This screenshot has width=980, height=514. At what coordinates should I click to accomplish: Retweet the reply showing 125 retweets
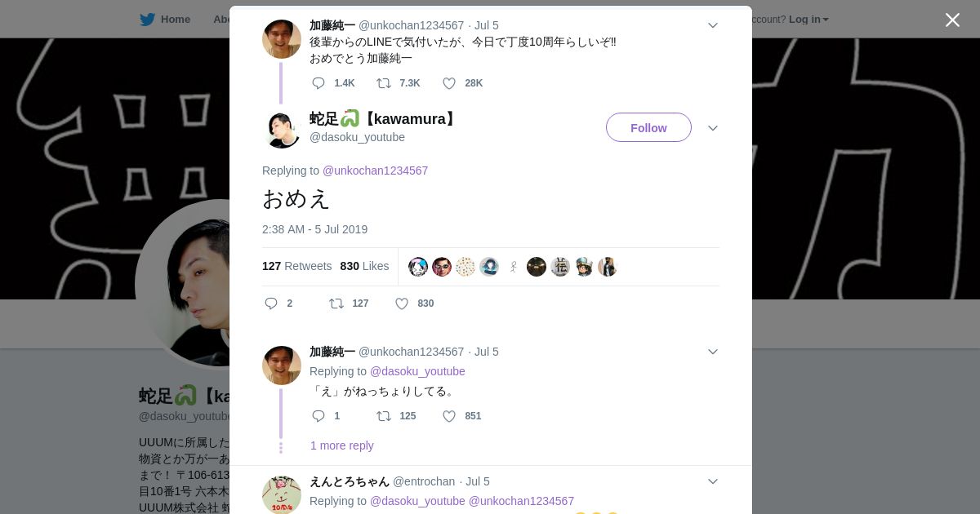384,416
